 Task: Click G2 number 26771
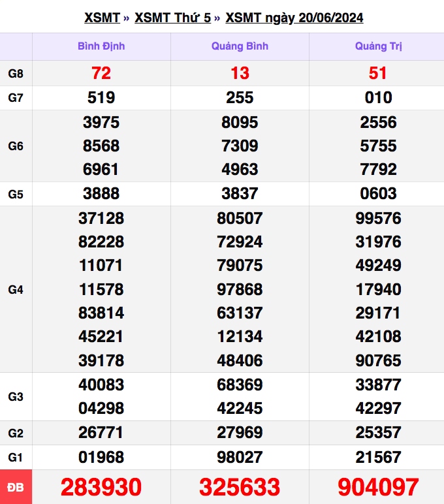(x=101, y=433)
